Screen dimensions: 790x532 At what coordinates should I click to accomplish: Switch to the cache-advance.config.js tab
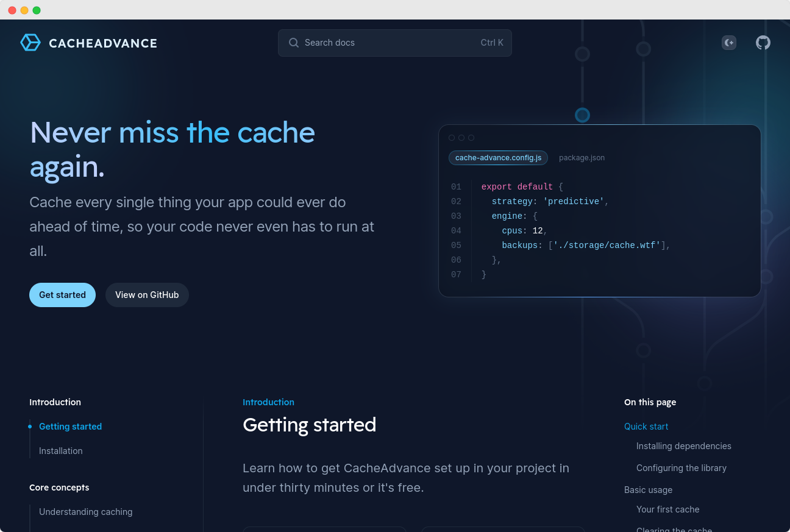(498, 158)
